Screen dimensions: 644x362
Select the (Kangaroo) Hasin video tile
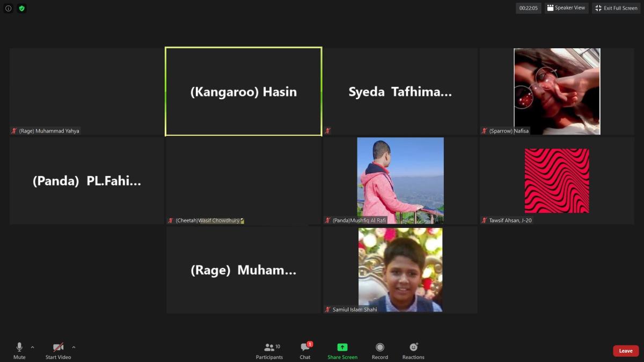pos(244,92)
